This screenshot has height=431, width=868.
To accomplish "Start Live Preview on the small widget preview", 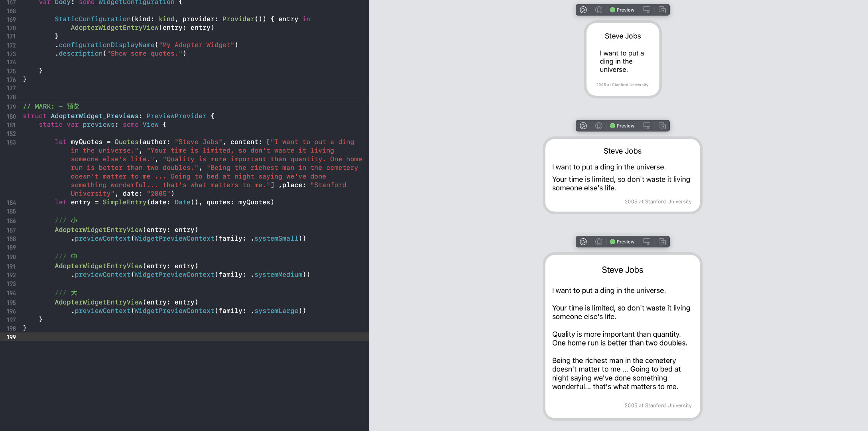I will click(x=583, y=10).
